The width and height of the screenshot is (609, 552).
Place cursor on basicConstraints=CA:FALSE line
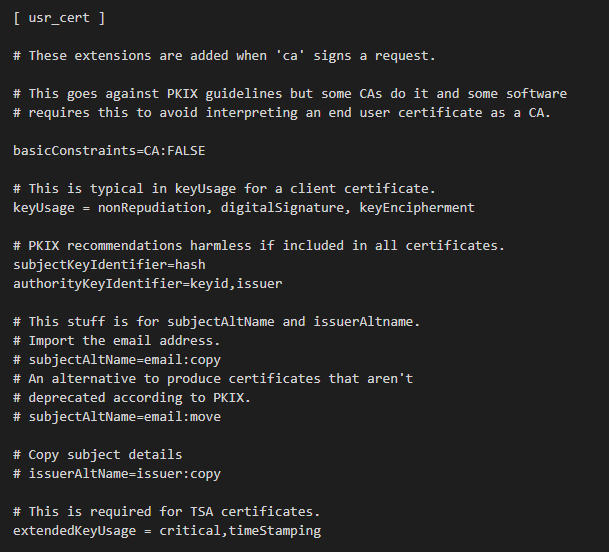click(x=109, y=151)
